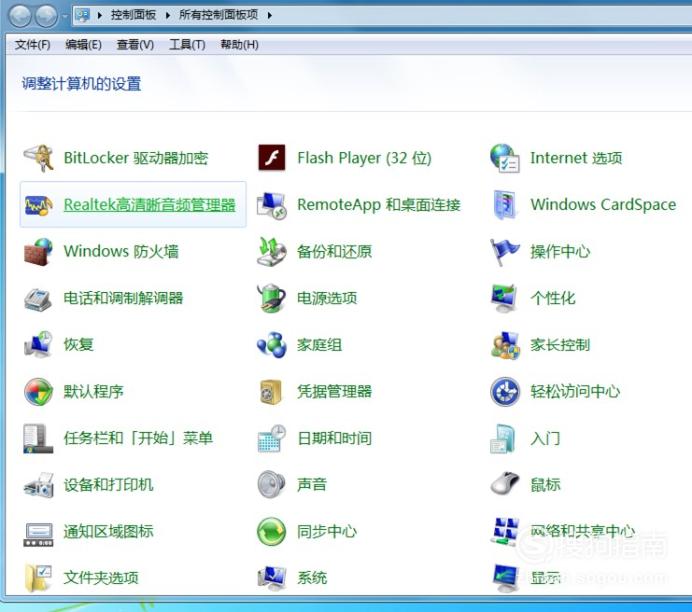The height and width of the screenshot is (612, 692).
Task: Click the 凭据管理器 link
Action: [x=335, y=391]
